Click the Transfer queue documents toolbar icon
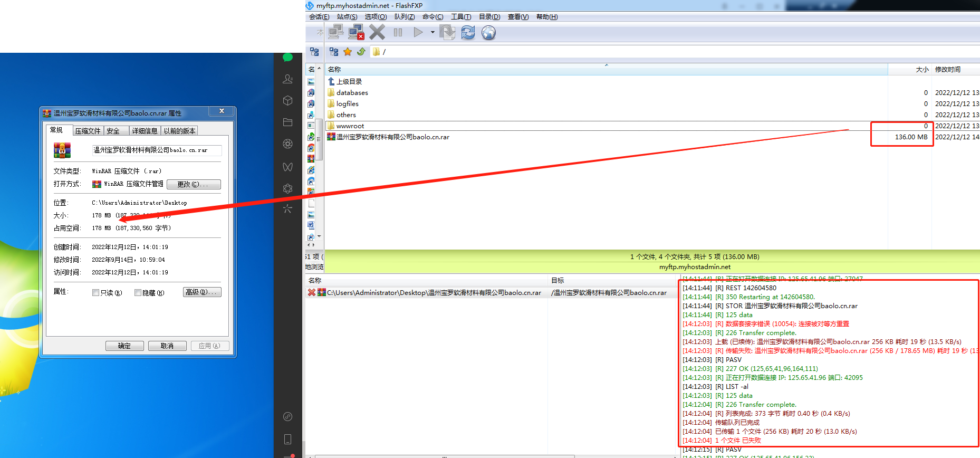Image resolution: width=980 pixels, height=458 pixels. click(x=447, y=32)
